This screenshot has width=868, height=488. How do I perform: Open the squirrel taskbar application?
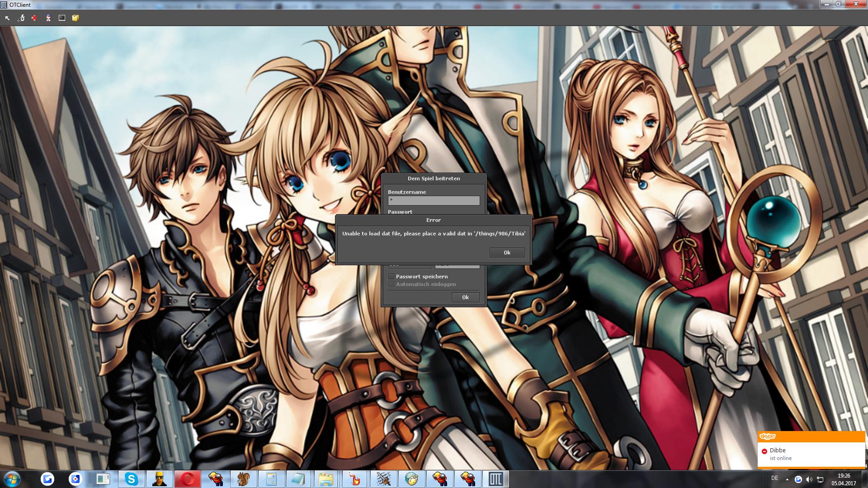pos(244,479)
